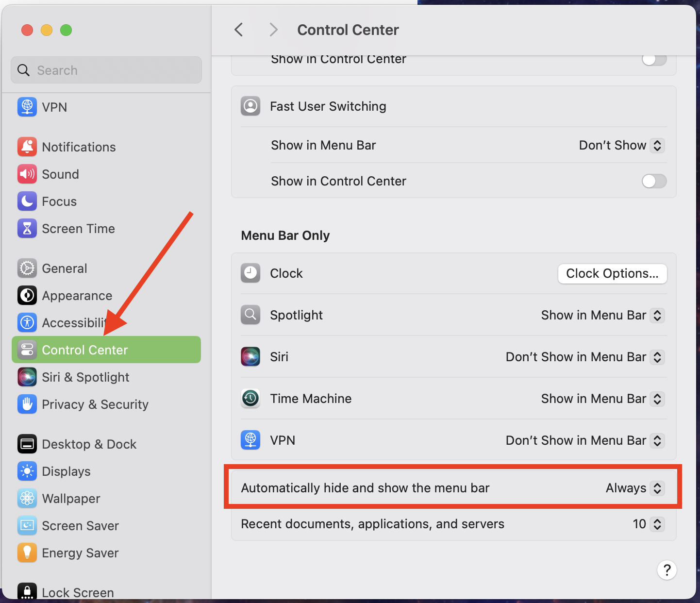Screen dimensions: 700x603
Task: Click the Lock Screen padlock icon
Action: coord(27,591)
